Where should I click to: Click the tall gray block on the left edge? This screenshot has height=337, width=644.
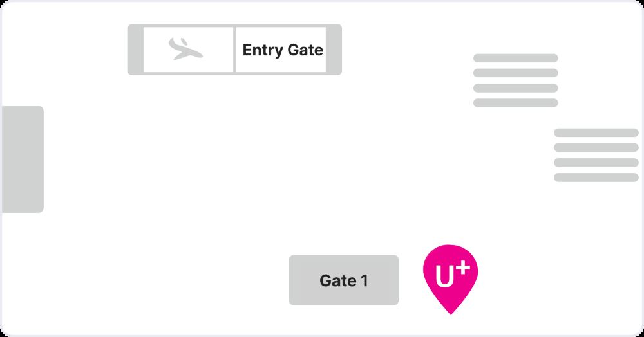click(x=23, y=159)
